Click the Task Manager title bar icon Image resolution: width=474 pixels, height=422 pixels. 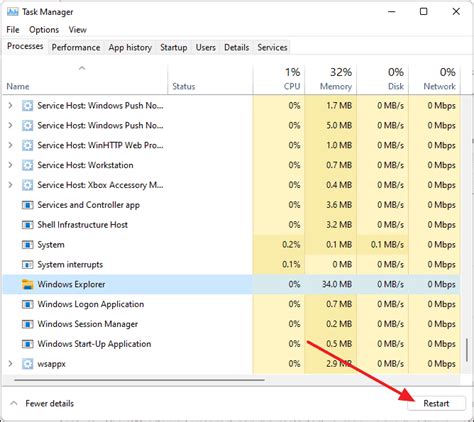click(x=12, y=12)
